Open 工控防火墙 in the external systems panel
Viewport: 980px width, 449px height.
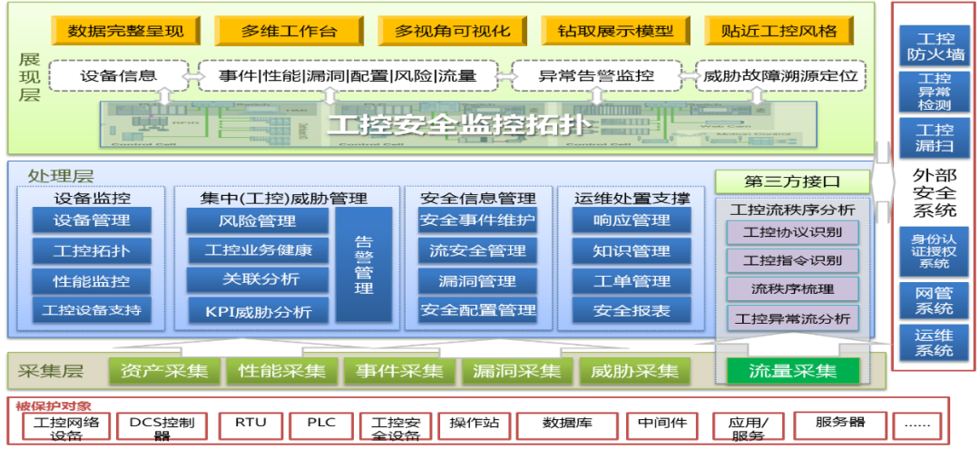936,47
